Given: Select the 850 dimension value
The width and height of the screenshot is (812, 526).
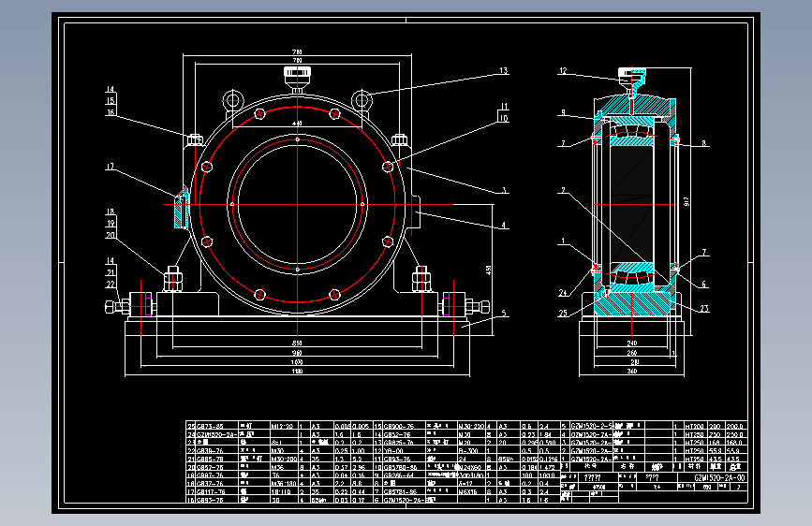Looking at the screenshot, I should tap(297, 343).
